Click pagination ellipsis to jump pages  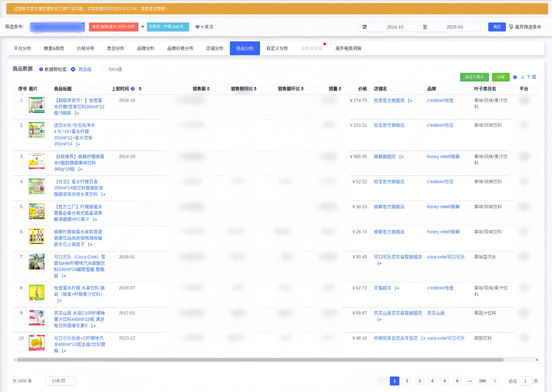470,381
